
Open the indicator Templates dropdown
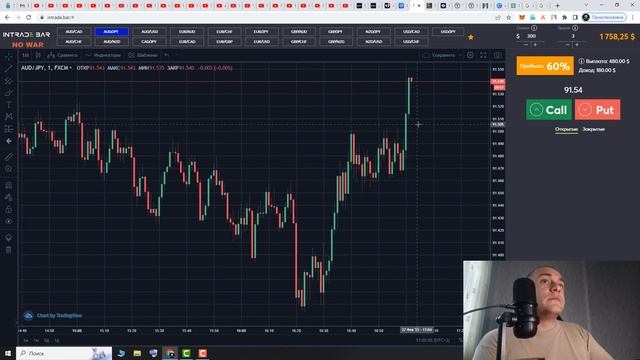143,55
